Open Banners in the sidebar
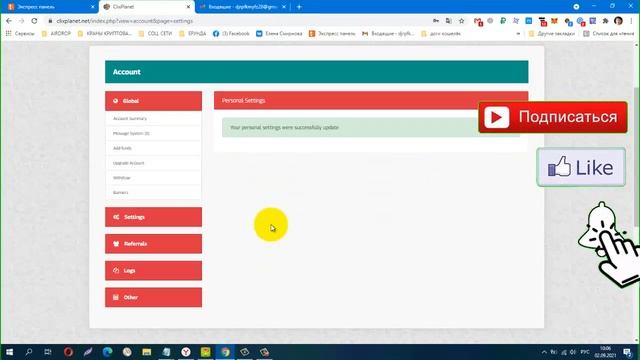This screenshot has height=360, width=640. [x=153, y=192]
